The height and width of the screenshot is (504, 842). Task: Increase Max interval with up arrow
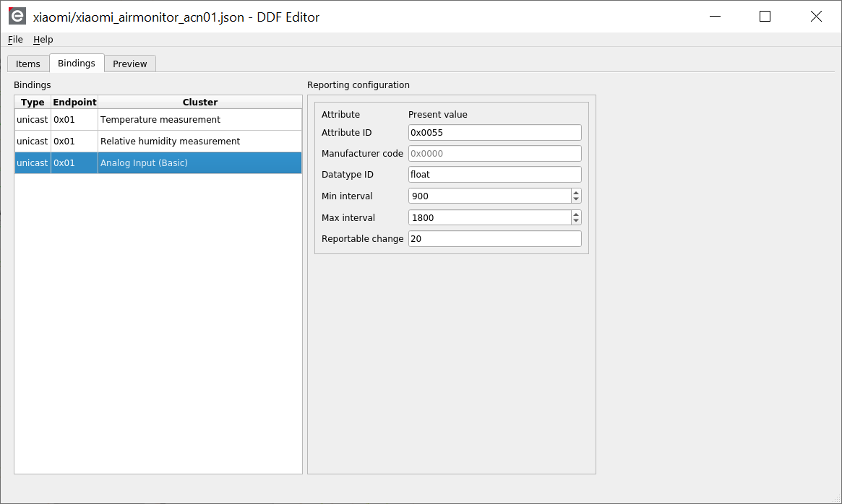tap(576, 214)
